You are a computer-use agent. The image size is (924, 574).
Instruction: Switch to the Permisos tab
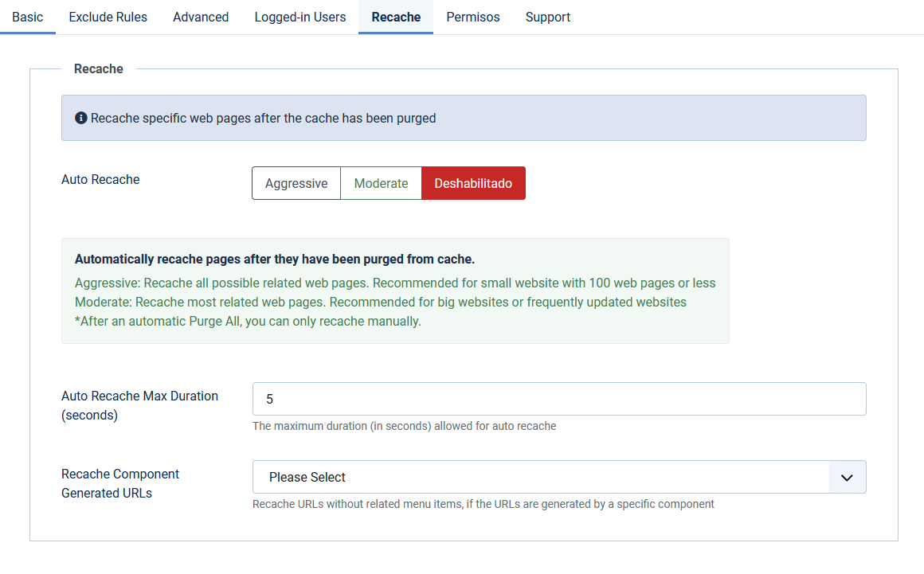tap(473, 17)
